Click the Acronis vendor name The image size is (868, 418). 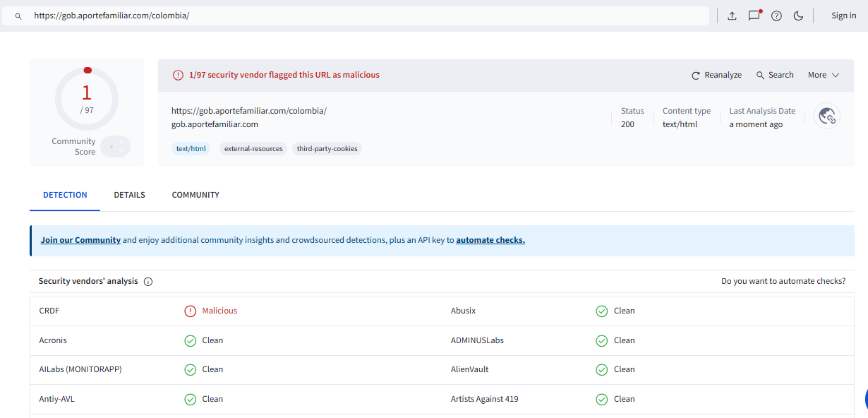pos(53,340)
